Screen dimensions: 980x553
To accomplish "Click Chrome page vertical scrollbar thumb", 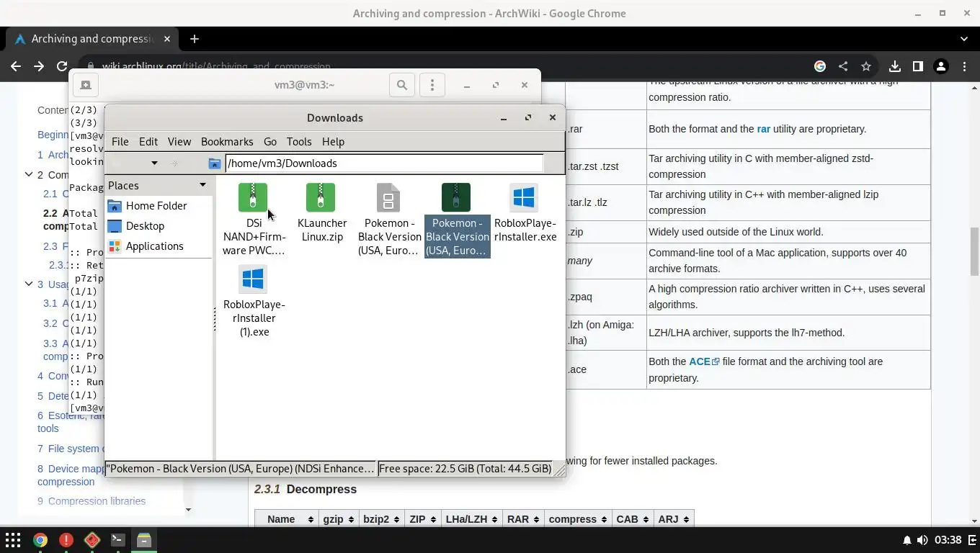I will point(974,251).
